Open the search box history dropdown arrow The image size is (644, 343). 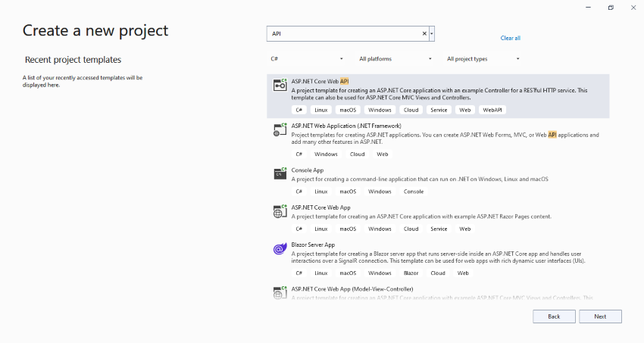tap(432, 34)
